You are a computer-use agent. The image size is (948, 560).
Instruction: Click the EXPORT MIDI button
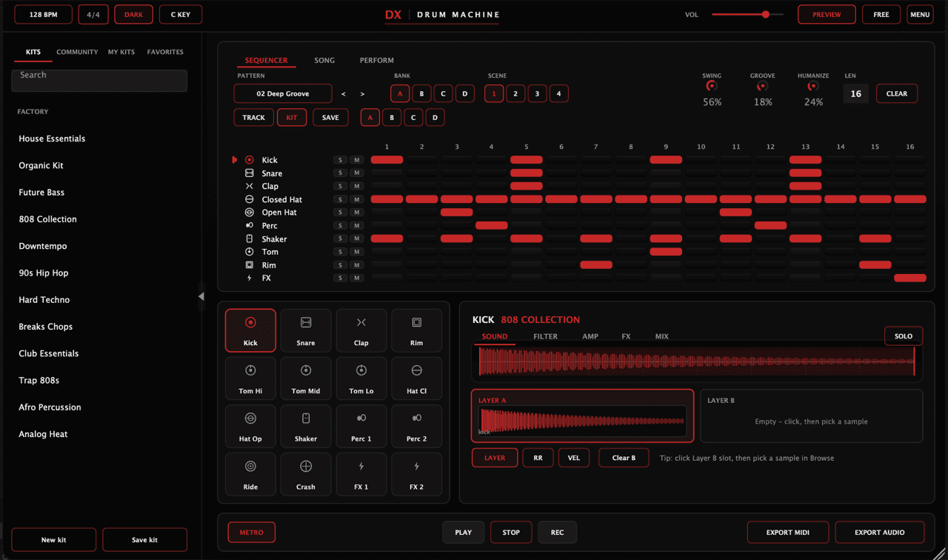click(x=787, y=532)
